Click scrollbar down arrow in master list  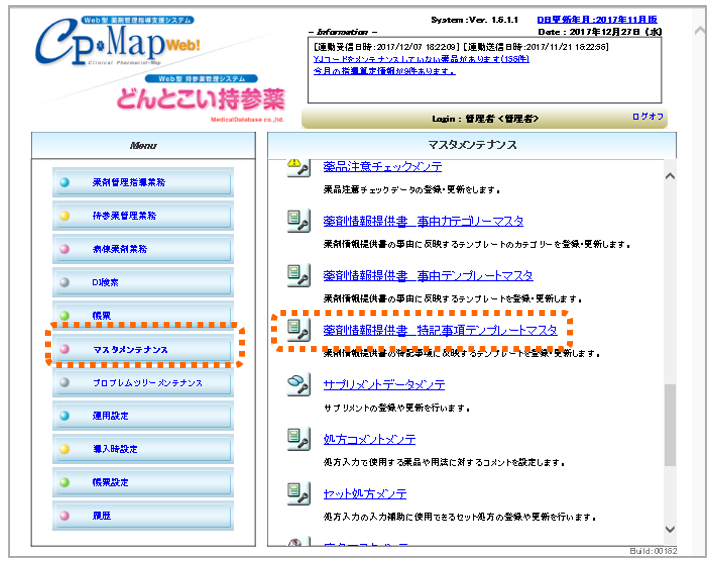coord(669,529)
